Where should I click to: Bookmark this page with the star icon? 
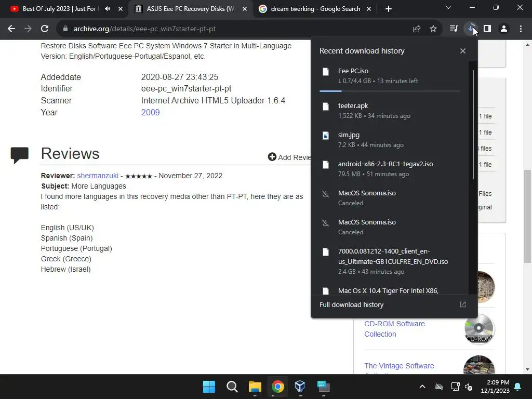[433, 29]
